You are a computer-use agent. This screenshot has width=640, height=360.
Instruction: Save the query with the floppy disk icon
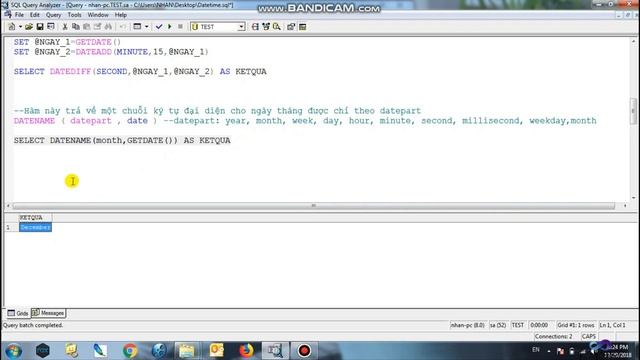(x=40, y=27)
